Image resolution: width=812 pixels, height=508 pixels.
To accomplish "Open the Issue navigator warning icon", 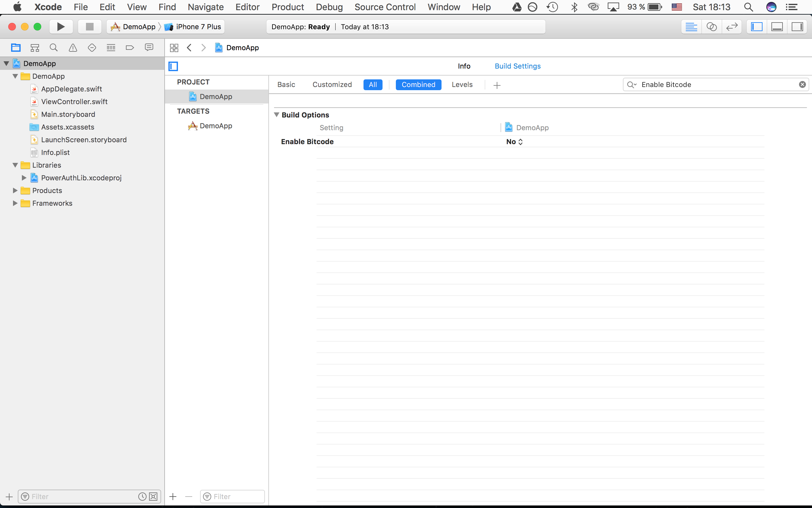I will 73,48.
